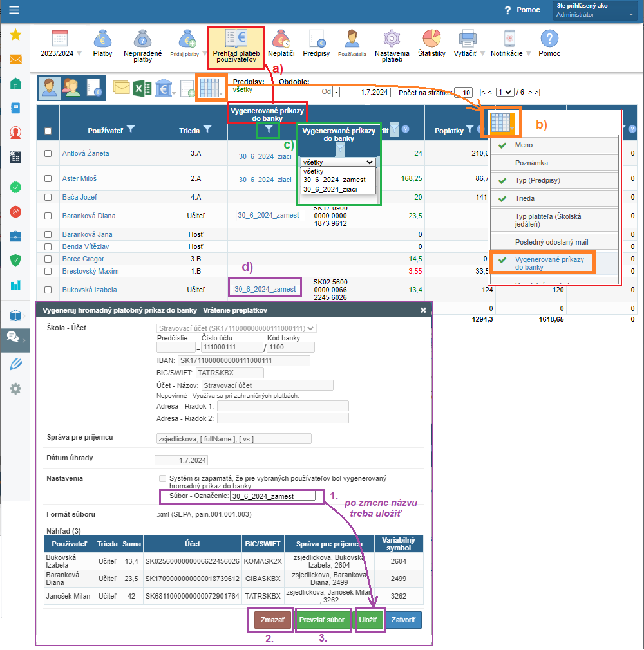Open the Stravovací účet account dropdown

pyautogui.click(x=236, y=328)
